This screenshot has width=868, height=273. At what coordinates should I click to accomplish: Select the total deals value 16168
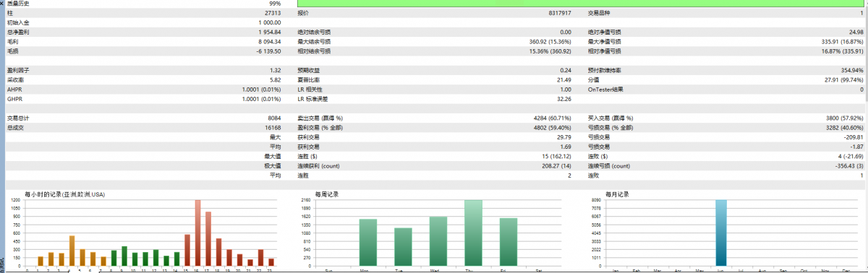pos(273,127)
